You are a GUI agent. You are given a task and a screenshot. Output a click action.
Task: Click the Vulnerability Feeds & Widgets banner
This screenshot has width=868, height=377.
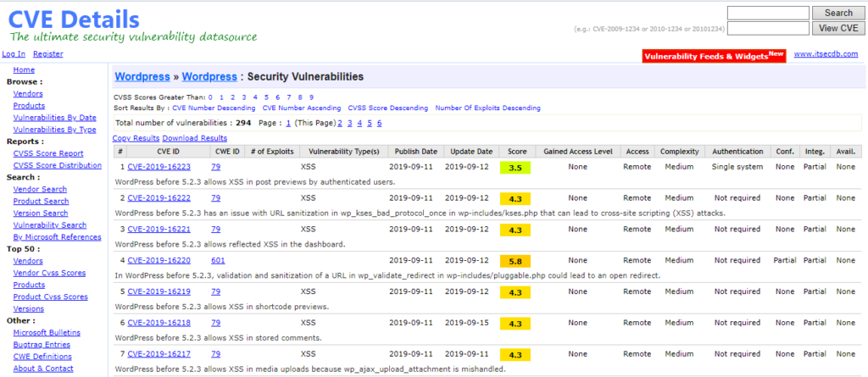pyautogui.click(x=714, y=56)
